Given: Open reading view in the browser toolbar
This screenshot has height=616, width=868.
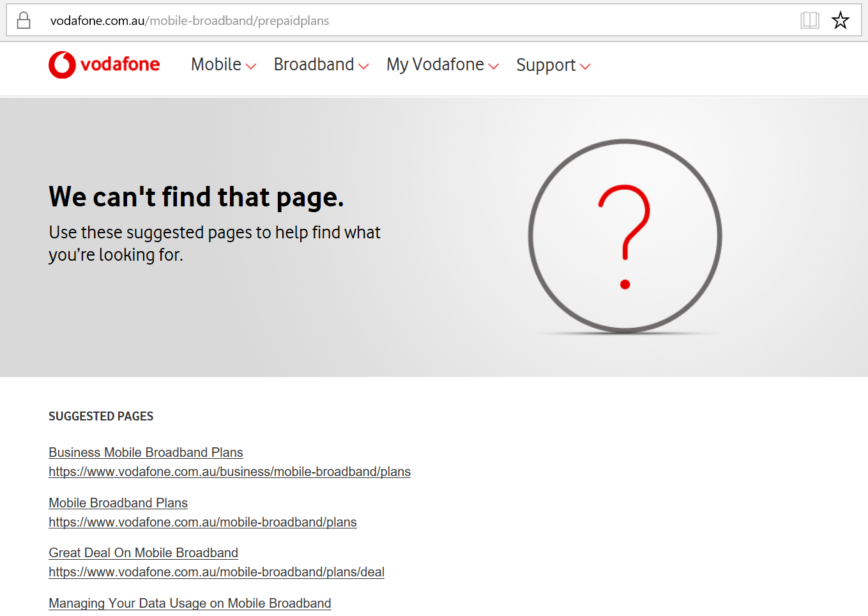Looking at the screenshot, I should [809, 20].
